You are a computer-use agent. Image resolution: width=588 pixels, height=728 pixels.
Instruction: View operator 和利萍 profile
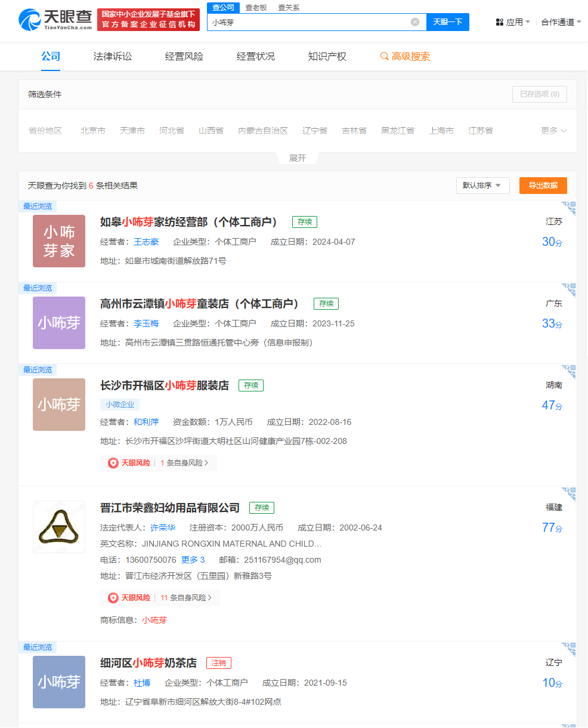pyautogui.click(x=146, y=422)
